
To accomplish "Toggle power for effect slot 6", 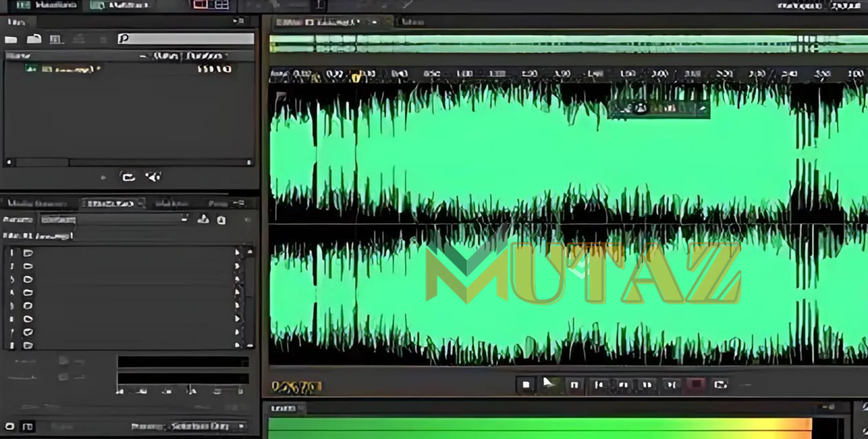I will pyautogui.click(x=28, y=319).
